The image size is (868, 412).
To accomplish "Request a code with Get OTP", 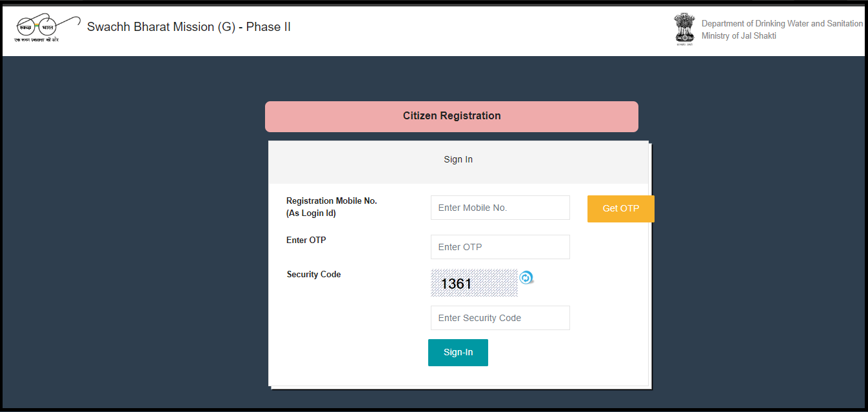I will pyautogui.click(x=621, y=209).
